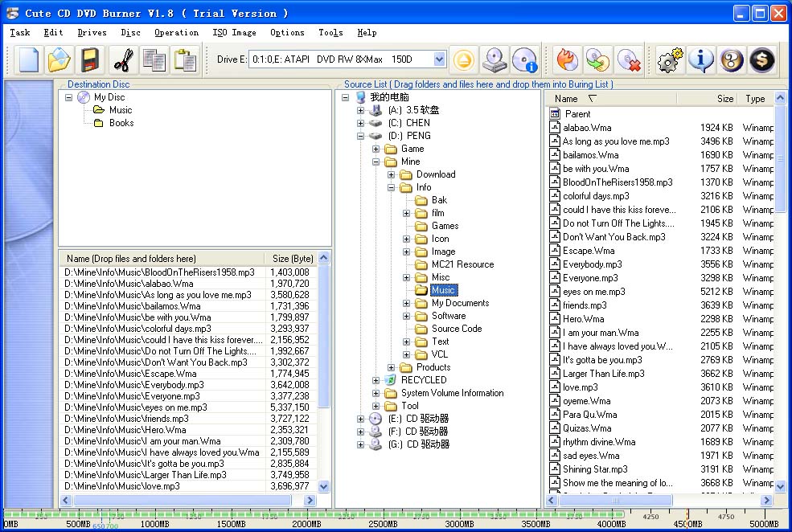The width and height of the screenshot is (792, 532).
Task: Click the Cut scissors toolbar icon
Action: [123, 59]
